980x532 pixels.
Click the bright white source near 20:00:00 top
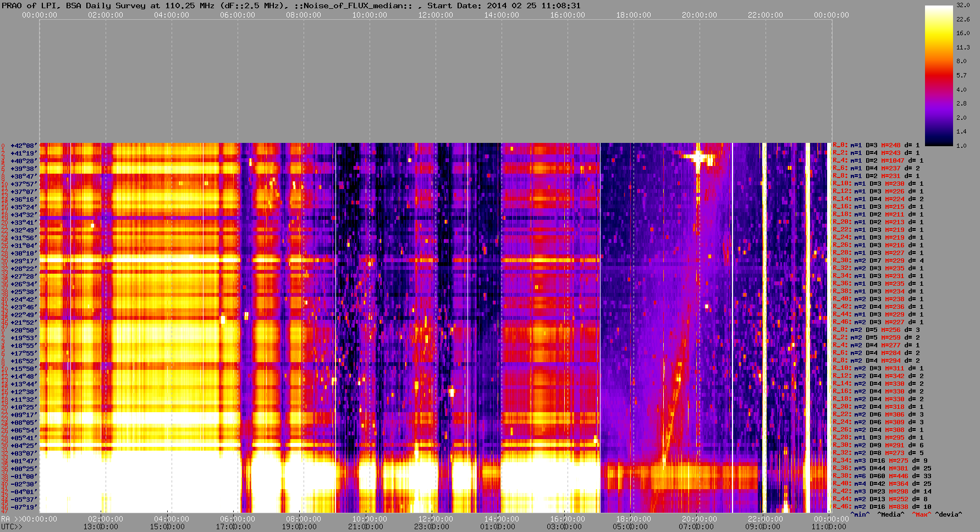click(x=698, y=158)
